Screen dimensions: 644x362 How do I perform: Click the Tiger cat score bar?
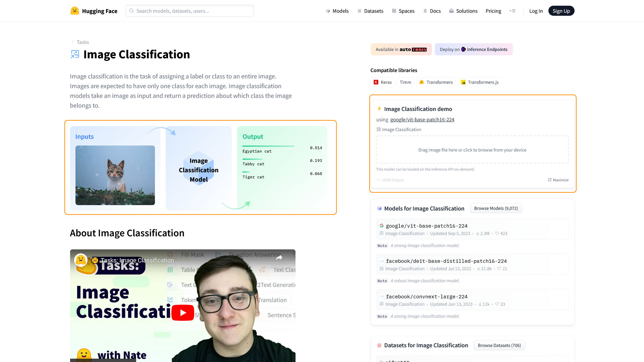(x=246, y=172)
